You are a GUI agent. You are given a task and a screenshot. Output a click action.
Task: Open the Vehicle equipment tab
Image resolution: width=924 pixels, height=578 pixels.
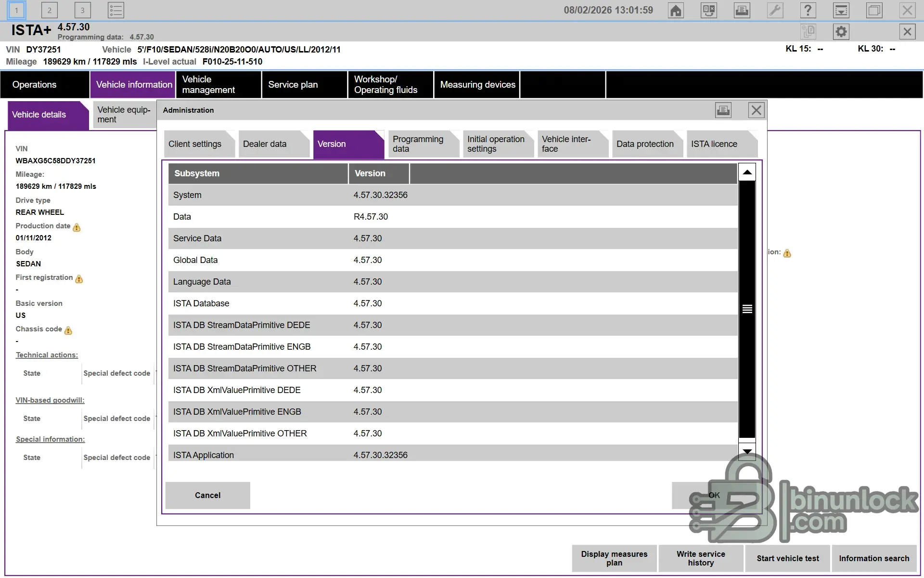coord(123,115)
